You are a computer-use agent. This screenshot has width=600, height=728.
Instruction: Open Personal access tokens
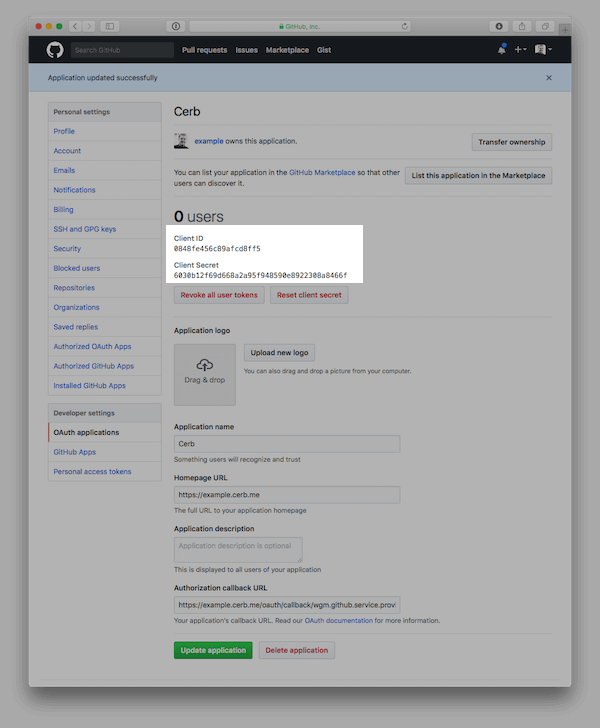[105, 471]
